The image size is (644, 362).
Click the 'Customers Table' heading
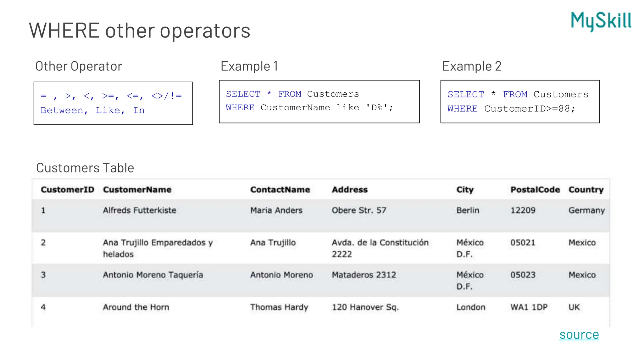[85, 168]
